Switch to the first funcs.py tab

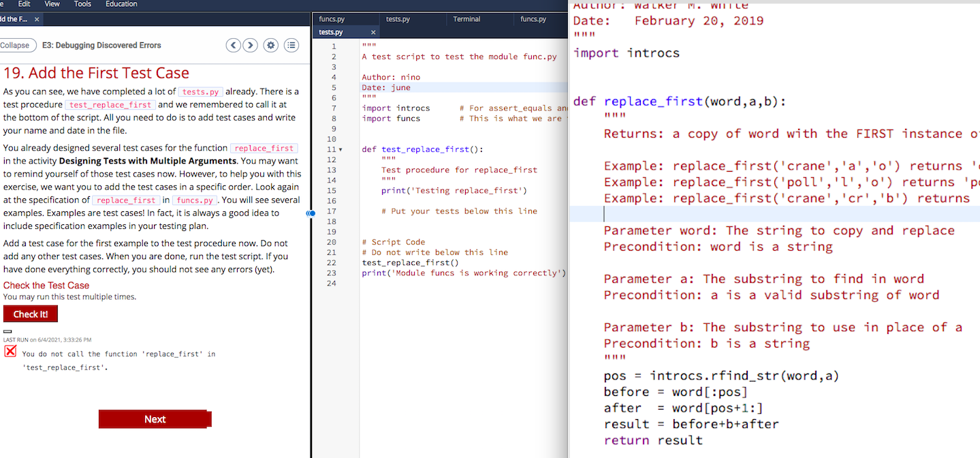click(x=345, y=19)
